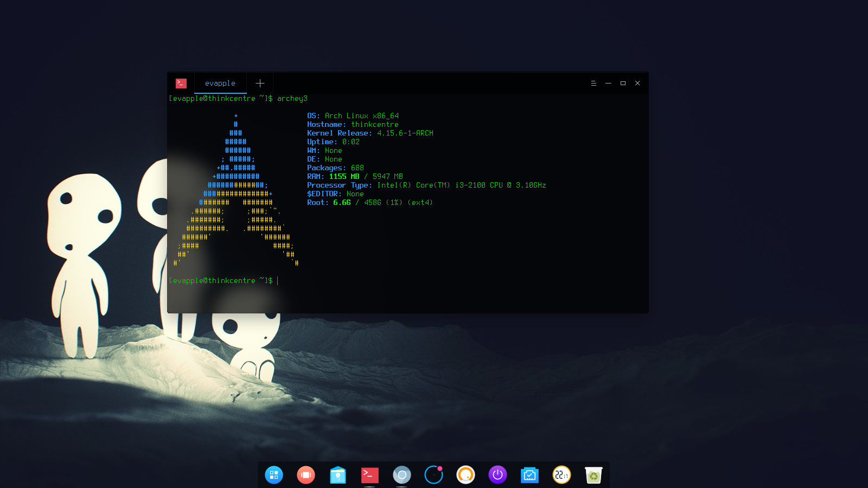
Task: Close the terminal window
Action: pyautogui.click(x=637, y=84)
